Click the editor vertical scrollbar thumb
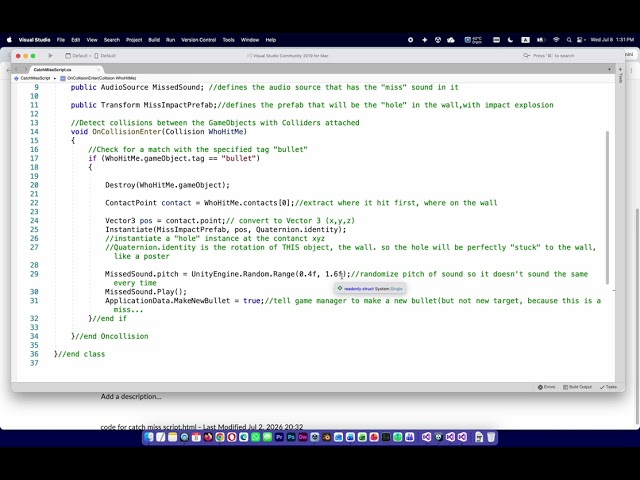The image size is (640, 480). [607, 208]
